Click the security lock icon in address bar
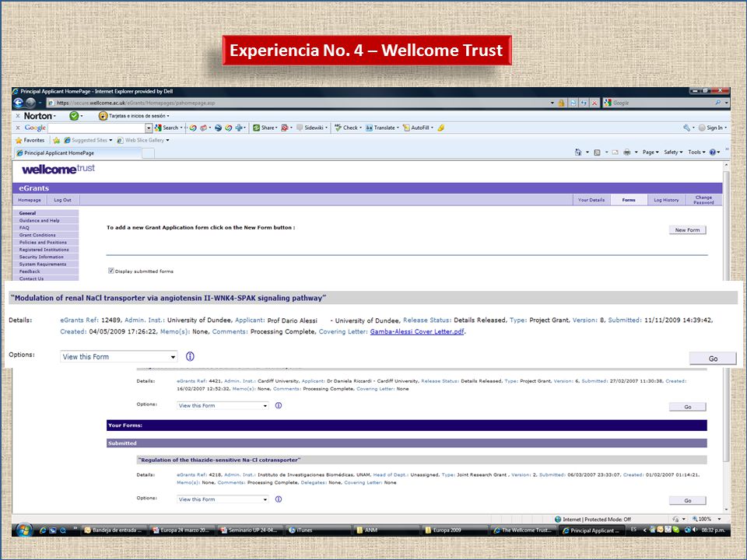747x560 pixels. pyautogui.click(x=561, y=103)
